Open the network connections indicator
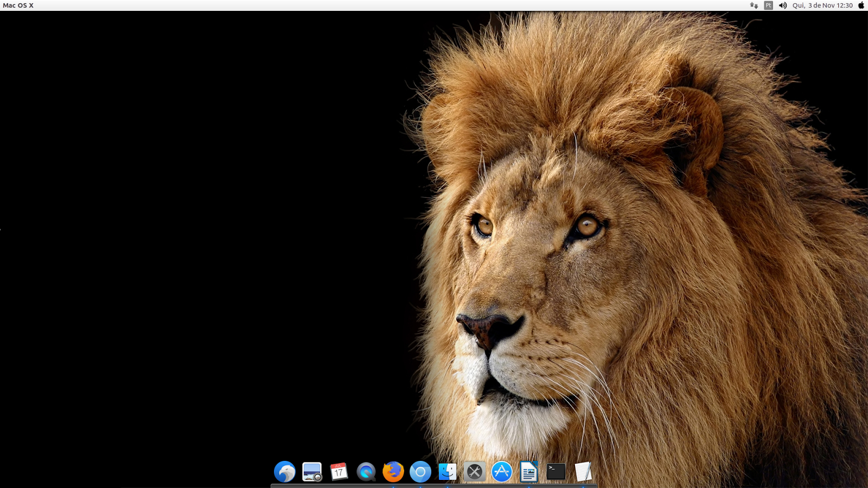This screenshot has height=488, width=868. tap(754, 5)
